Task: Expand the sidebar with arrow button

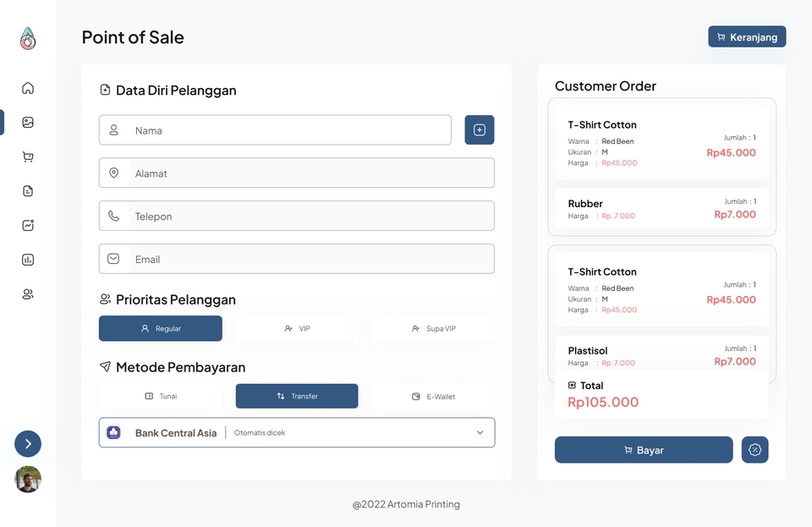Action: pyautogui.click(x=28, y=443)
